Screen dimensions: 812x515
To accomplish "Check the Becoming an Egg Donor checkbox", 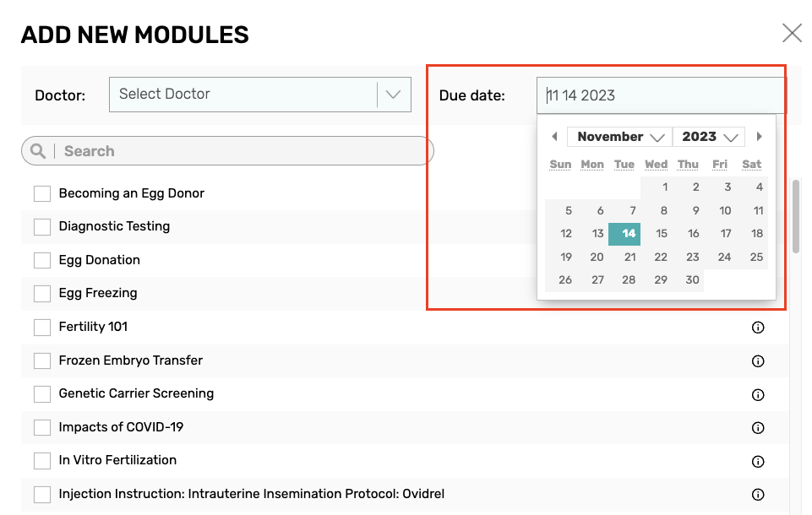I will click(42, 193).
